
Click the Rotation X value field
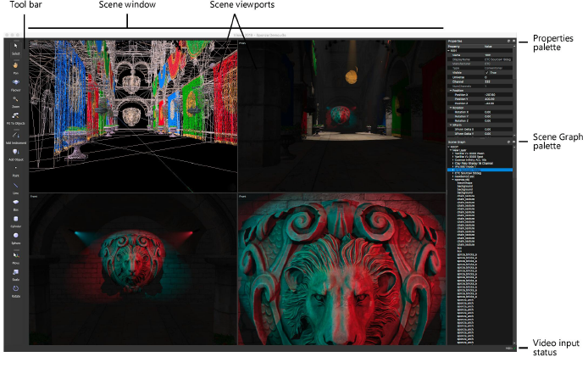[x=498, y=112]
